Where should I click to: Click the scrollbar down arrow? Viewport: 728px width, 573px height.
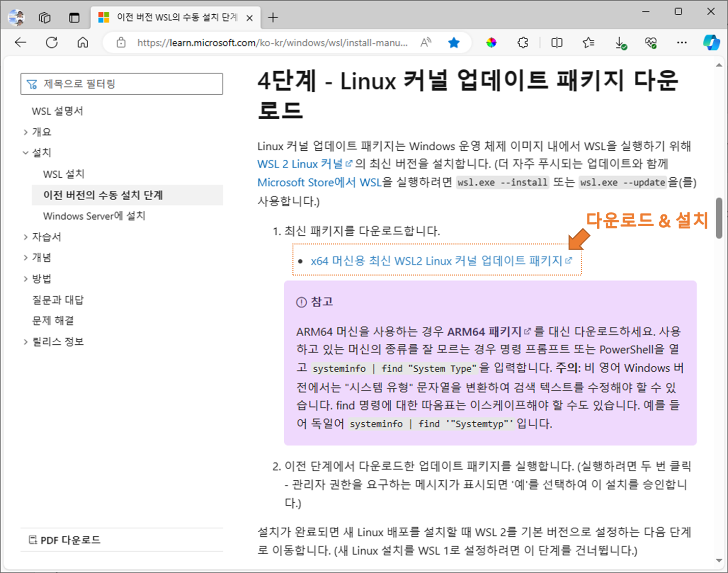click(x=719, y=560)
